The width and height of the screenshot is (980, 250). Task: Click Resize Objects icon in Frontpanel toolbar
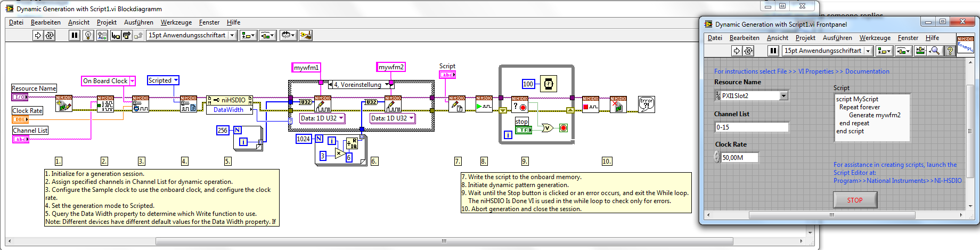tap(920, 51)
